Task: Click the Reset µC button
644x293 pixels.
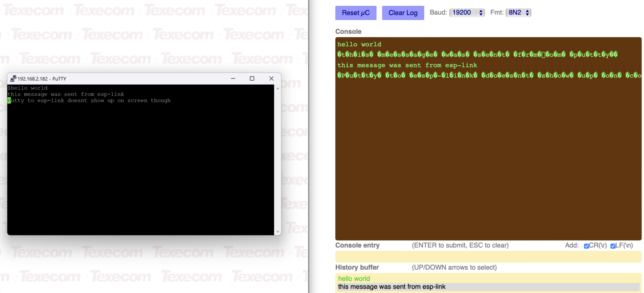Action: pos(356,13)
